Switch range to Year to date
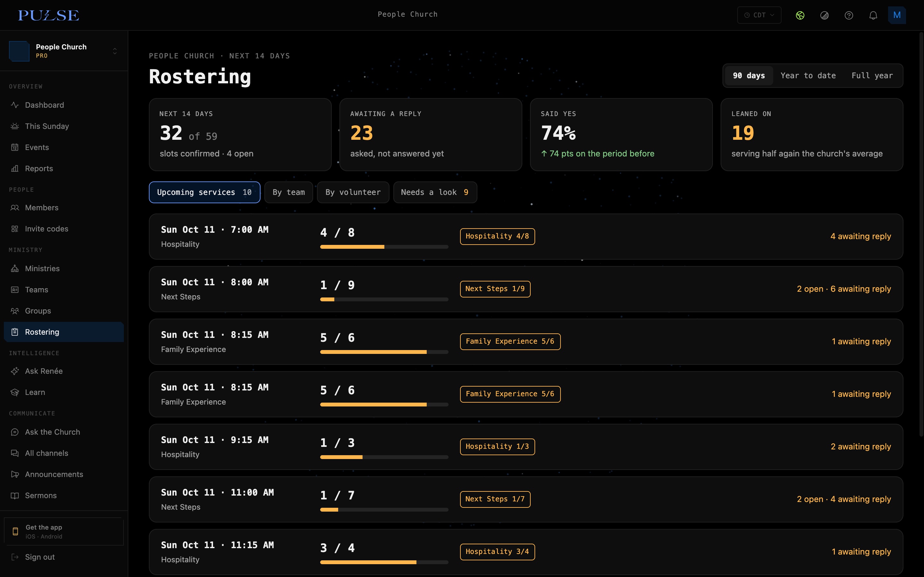Image resolution: width=924 pixels, height=577 pixels. point(808,76)
